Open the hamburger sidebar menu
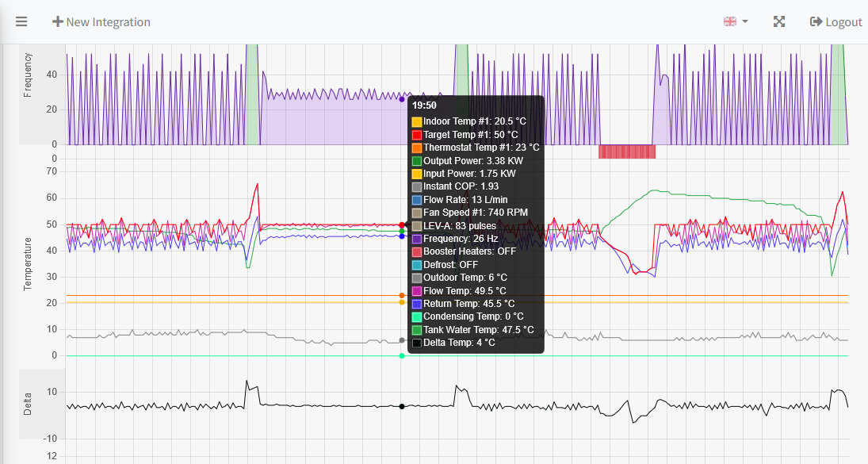Viewport: 868px width, 464px height. pos(21,21)
